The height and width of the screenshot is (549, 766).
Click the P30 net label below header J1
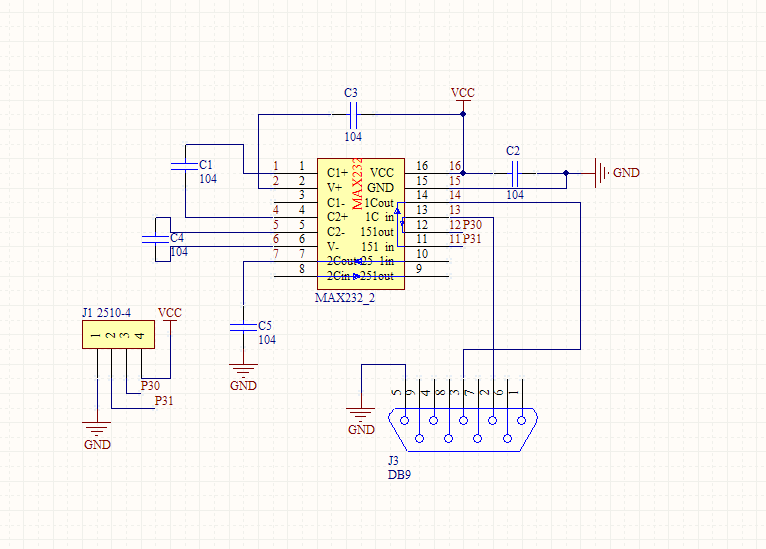click(x=150, y=386)
